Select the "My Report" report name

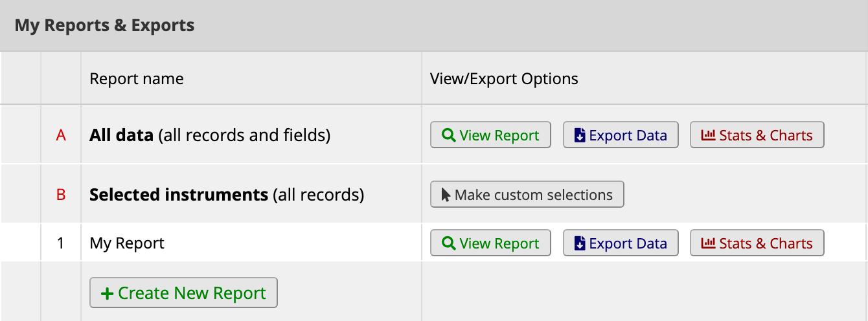tap(127, 243)
